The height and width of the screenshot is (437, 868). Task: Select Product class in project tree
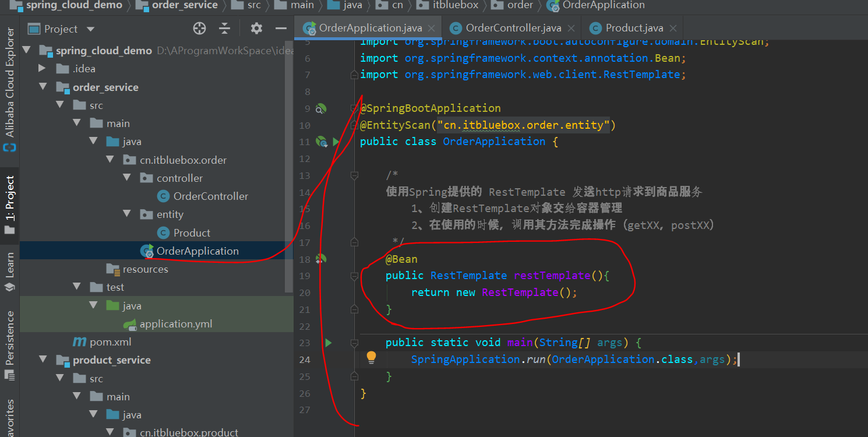coord(192,233)
